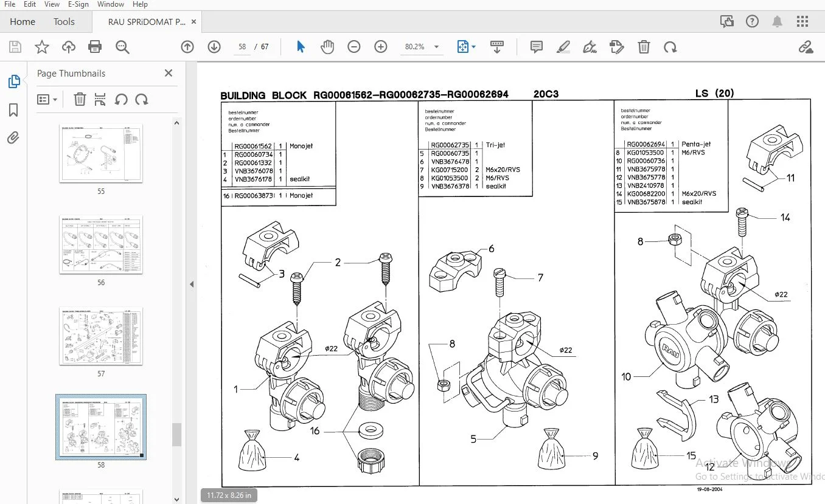Viewport: 825px width, 504px height.
Task: Click the RG00062735 Tri-jet part number
Action: point(450,145)
